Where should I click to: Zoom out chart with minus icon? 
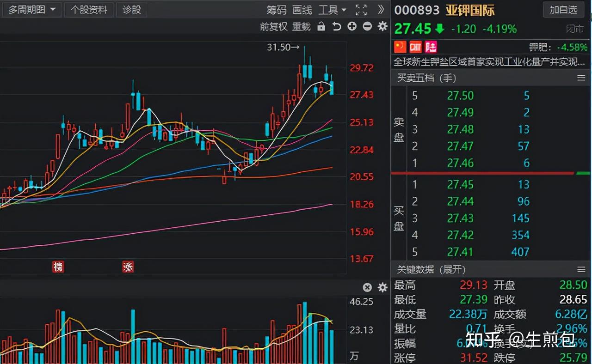pyautogui.click(x=367, y=26)
